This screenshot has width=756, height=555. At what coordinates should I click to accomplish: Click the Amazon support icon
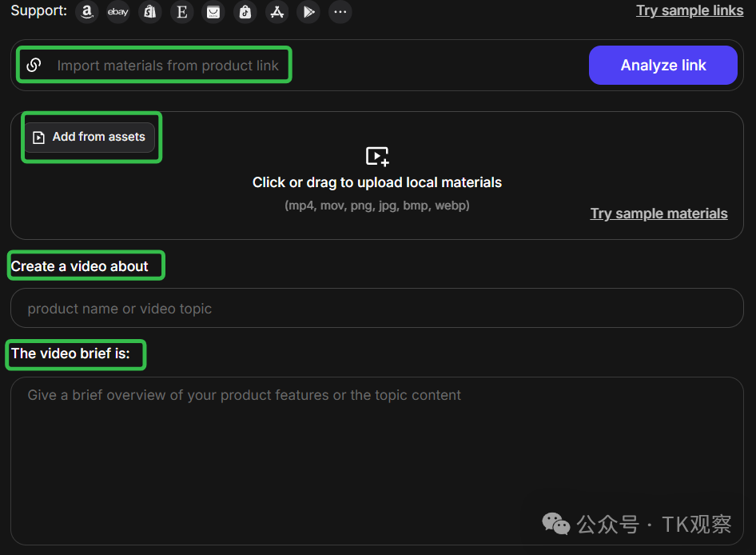tap(86, 12)
